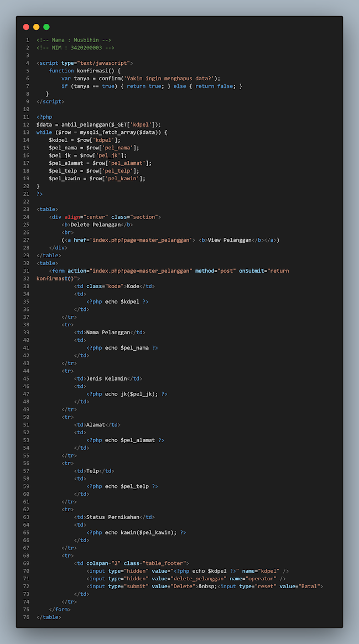
Task: Click the red close dot
Action: 27,27
